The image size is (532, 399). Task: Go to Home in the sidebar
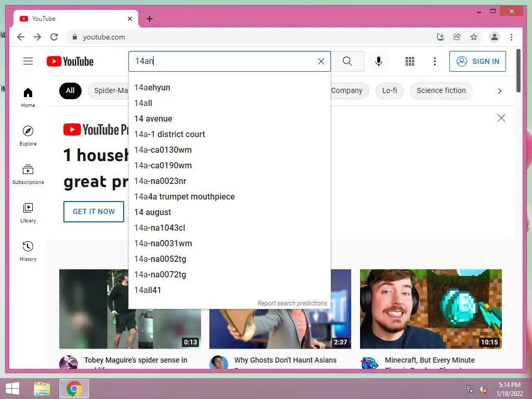28,97
